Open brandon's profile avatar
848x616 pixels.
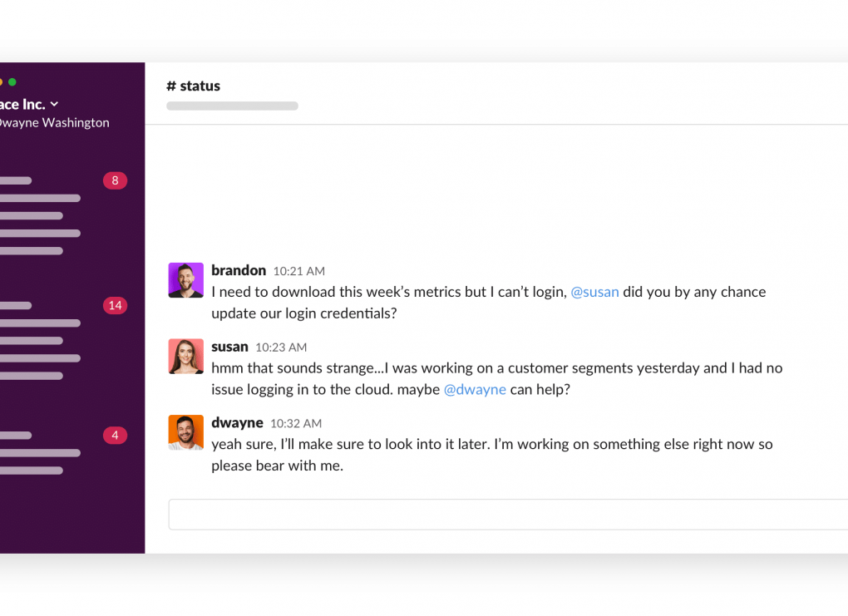186,280
